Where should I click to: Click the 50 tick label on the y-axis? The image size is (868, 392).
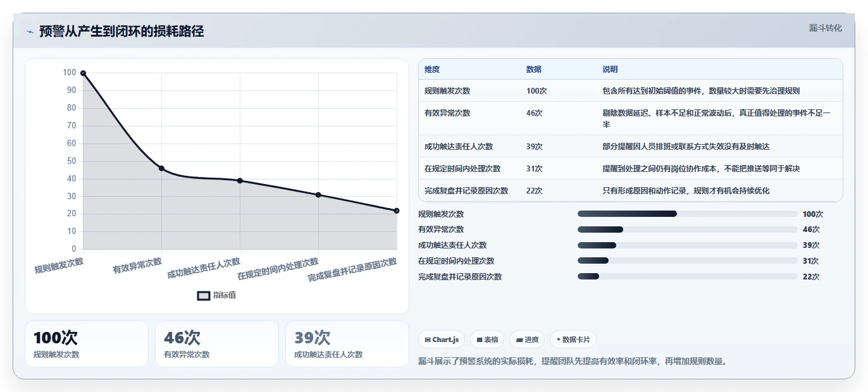pyautogui.click(x=71, y=161)
